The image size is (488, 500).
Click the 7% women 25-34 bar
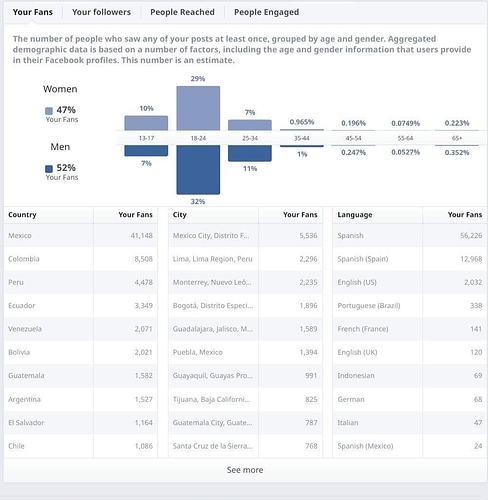click(250, 125)
